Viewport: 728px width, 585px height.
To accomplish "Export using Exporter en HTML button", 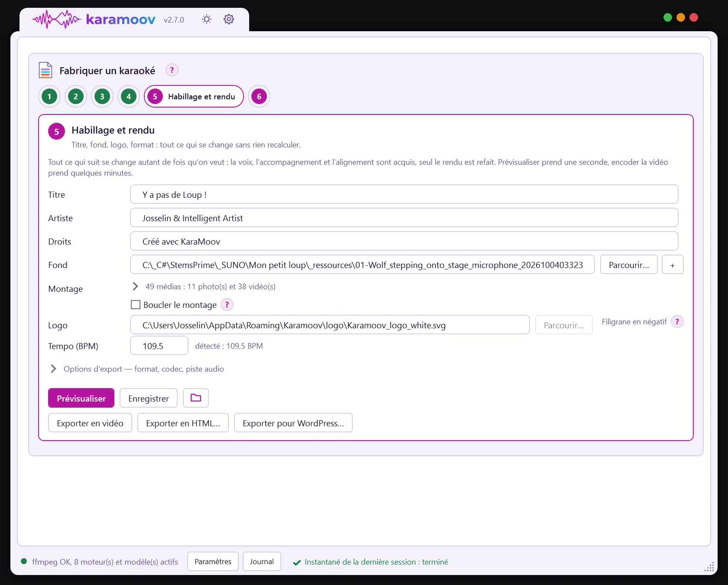I will 183,423.
